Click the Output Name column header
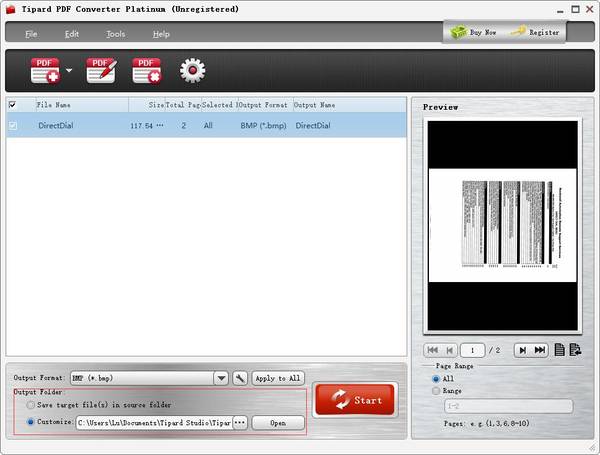 (314, 105)
